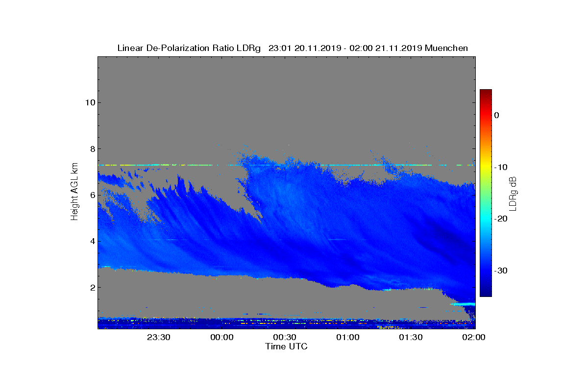Viewport: 588px width, 392px height.
Task: Click the '23:30' time tick label
Action: pyautogui.click(x=159, y=337)
